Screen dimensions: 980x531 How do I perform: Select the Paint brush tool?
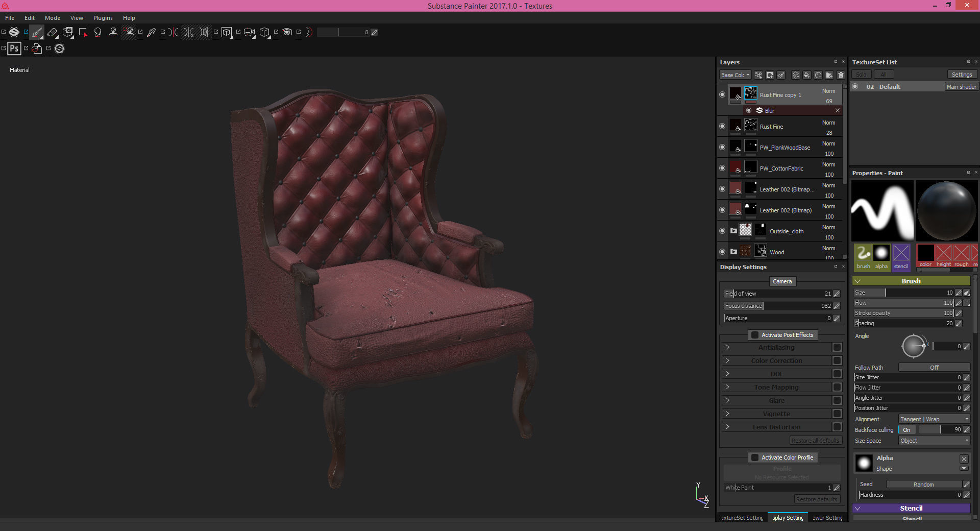[x=36, y=33]
